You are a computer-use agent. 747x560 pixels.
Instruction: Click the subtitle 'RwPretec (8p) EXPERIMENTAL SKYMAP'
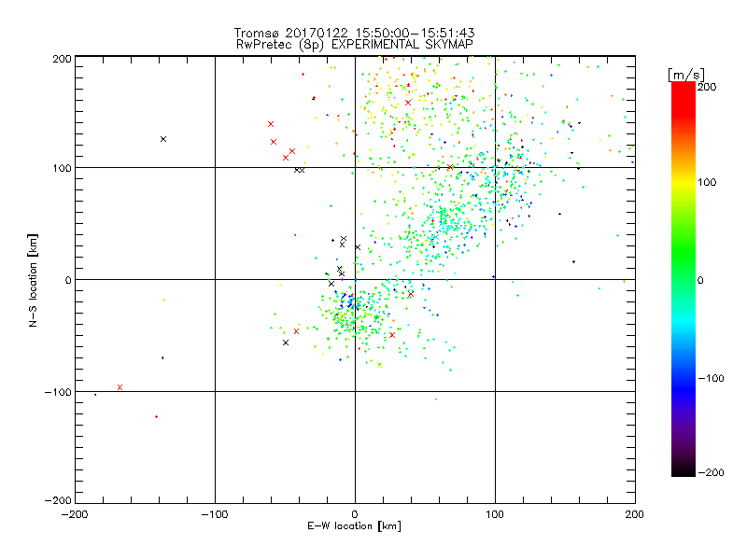354,44
